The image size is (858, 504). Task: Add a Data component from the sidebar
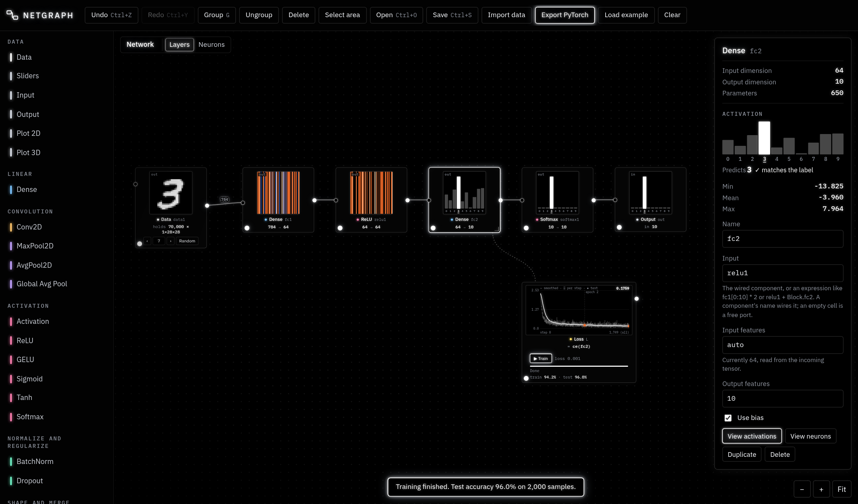[24, 57]
